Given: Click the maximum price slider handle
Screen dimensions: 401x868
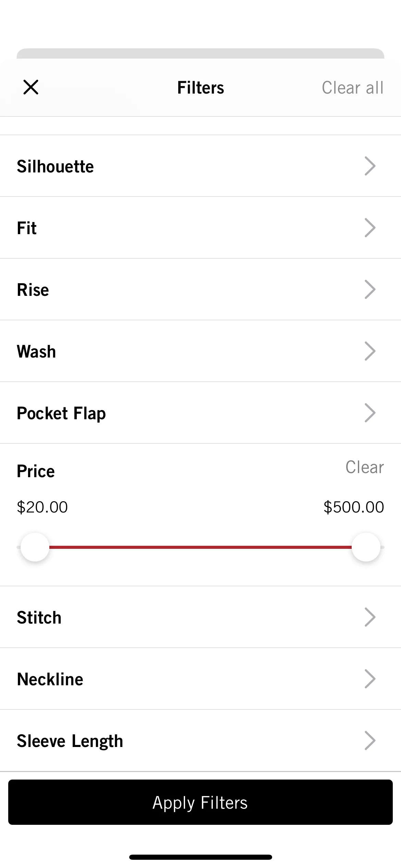Looking at the screenshot, I should coord(366,547).
